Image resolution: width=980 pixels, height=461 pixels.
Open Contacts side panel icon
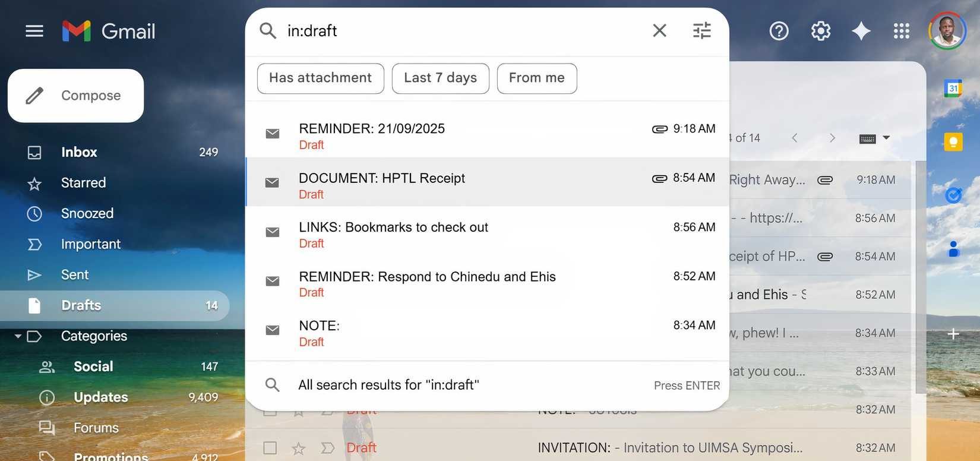click(953, 248)
